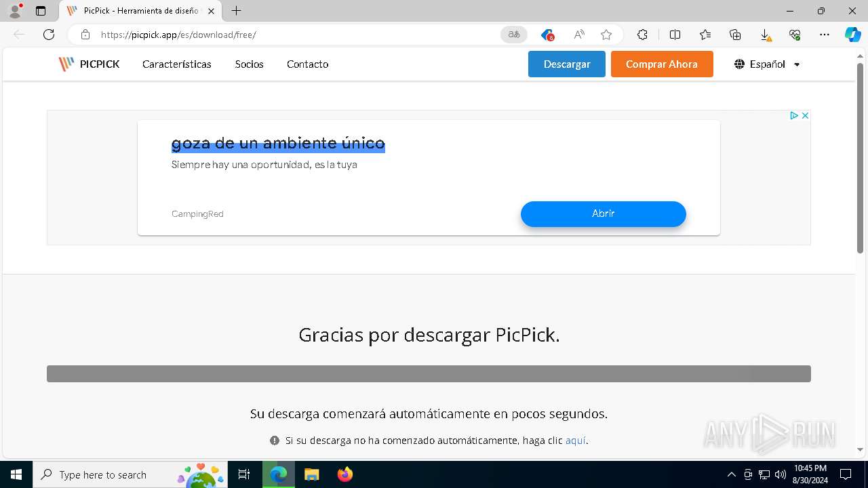View site information padlock icon
Viewport: 868px width, 488px height.
click(85, 35)
